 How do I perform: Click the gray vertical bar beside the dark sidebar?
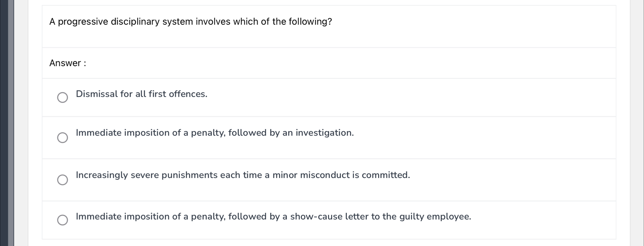11,123
